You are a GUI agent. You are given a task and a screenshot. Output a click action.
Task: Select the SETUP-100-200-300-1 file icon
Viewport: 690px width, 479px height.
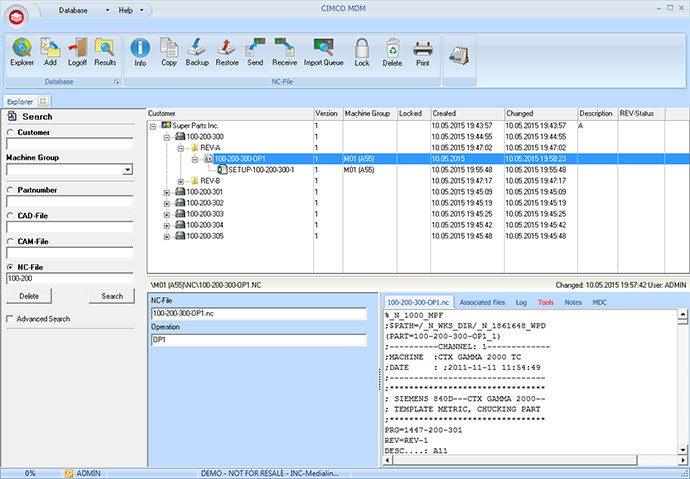(x=222, y=170)
